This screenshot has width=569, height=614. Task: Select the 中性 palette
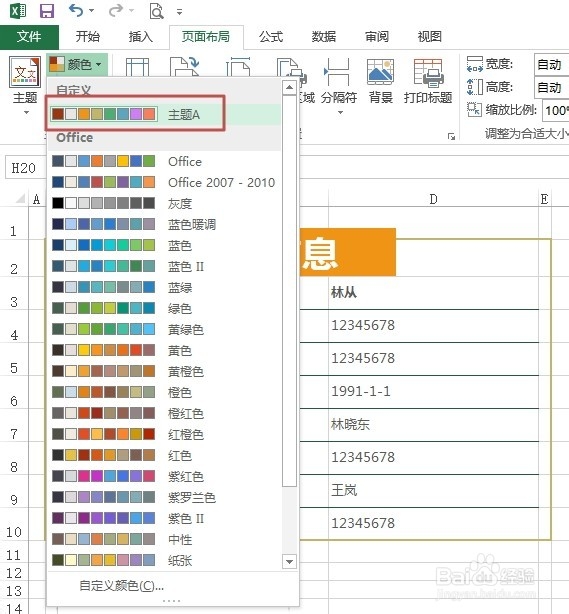tap(164, 540)
